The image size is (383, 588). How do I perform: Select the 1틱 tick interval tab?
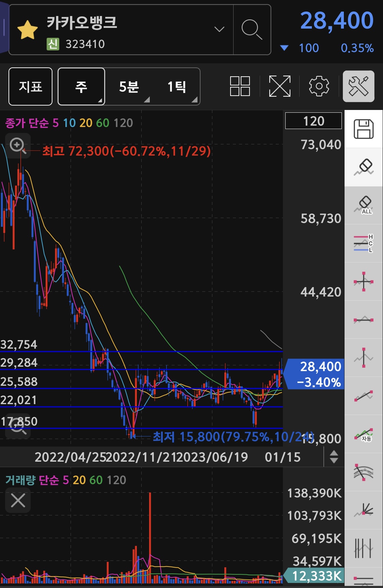177,86
